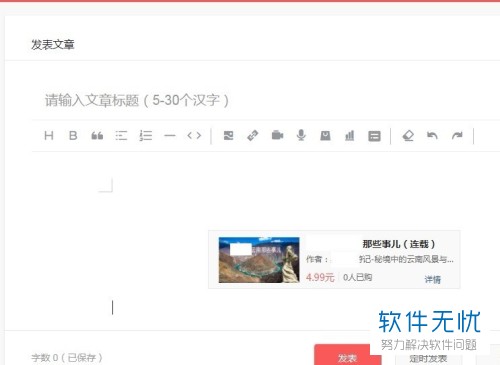The width and height of the screenshot is (500, 365).
Task: Click the landscape thumbnail in the card
Action: 259,260
